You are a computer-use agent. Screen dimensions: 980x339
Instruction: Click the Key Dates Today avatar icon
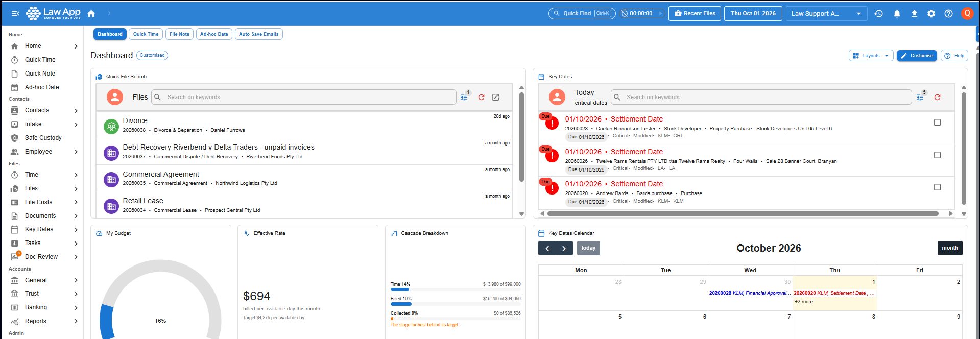click(557, 97)
